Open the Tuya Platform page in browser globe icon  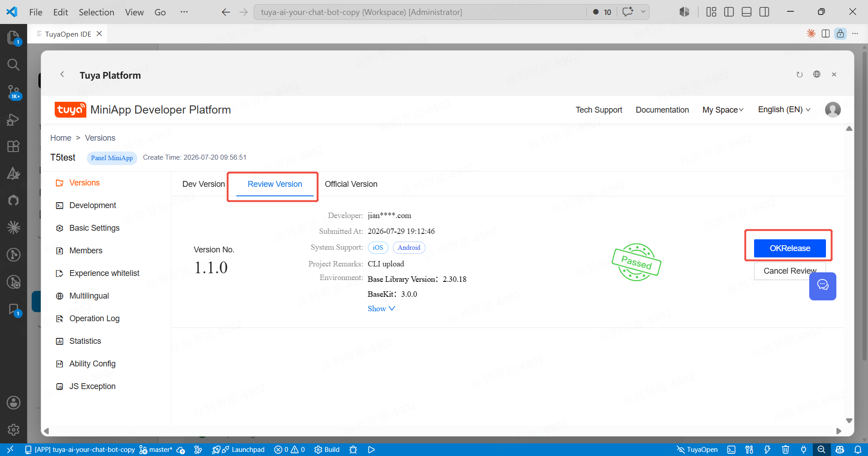816,74
